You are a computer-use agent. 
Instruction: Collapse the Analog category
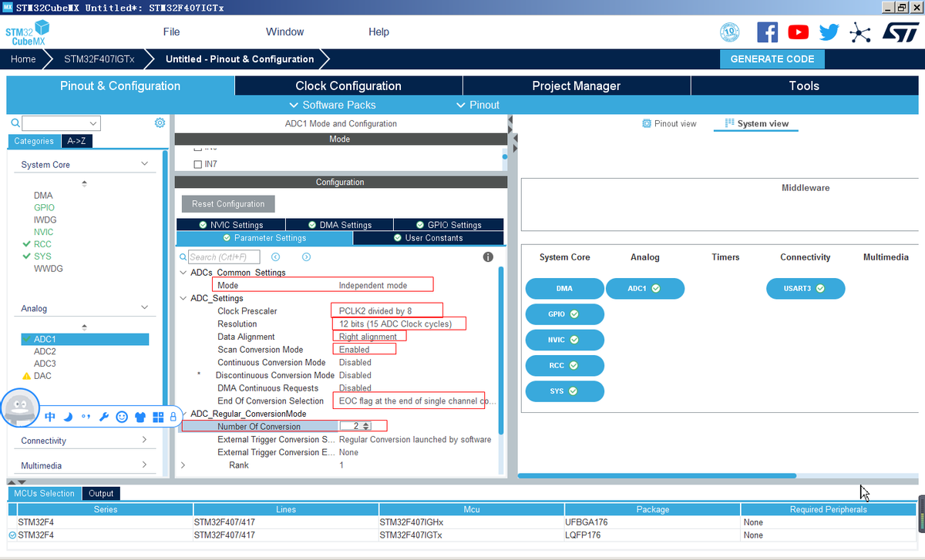point(144,307)
